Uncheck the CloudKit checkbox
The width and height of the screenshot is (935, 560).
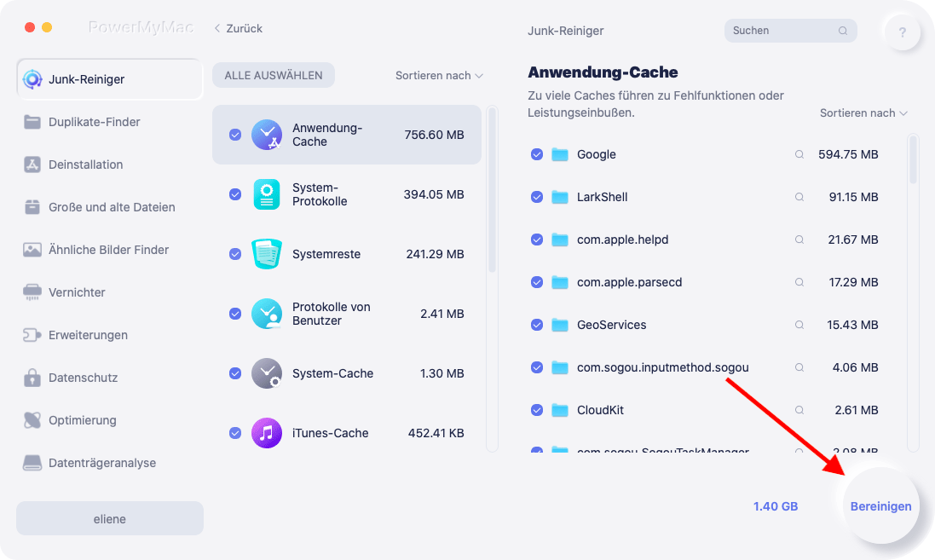537,410
